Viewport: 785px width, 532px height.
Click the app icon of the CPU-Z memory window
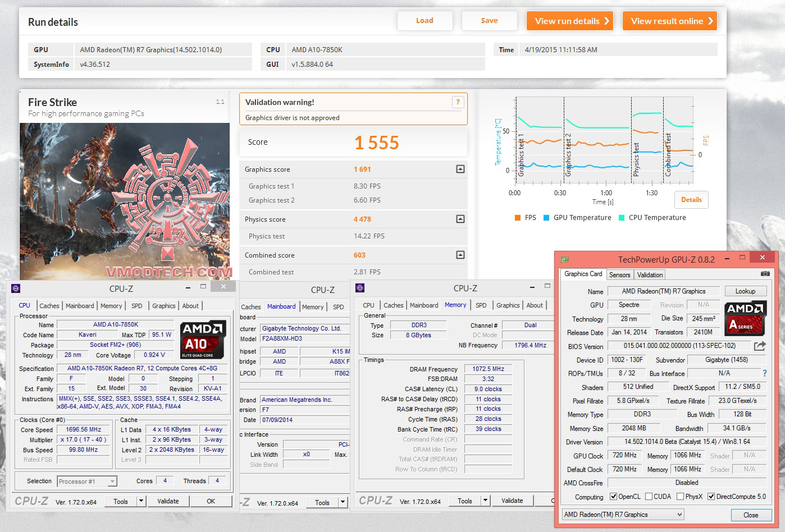(360, 288)
